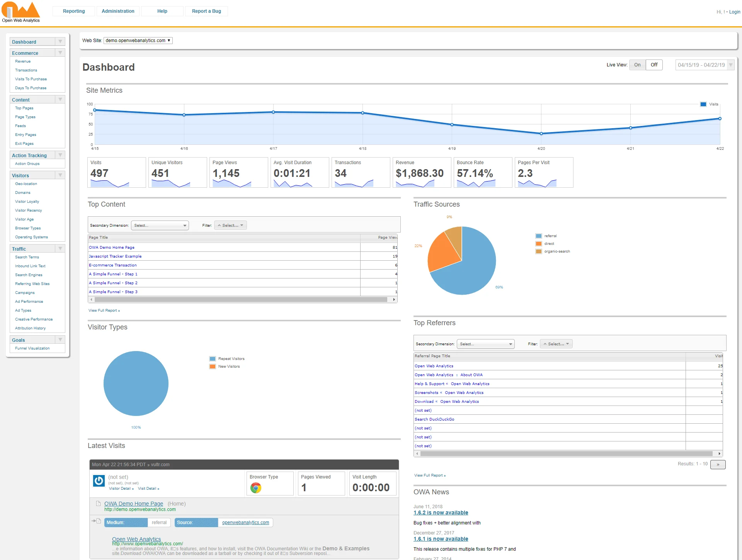
Task: Collapse the Ecommerce sidebar section arrow
Action: (60, 53)
